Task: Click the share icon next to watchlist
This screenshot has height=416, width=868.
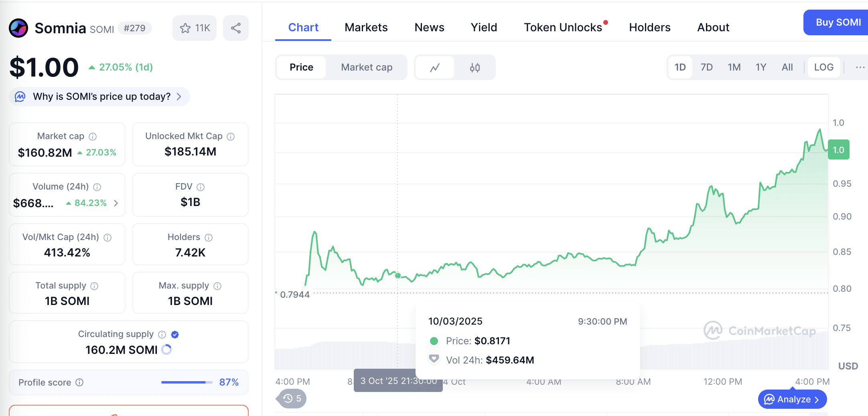Action: (236, 28)
